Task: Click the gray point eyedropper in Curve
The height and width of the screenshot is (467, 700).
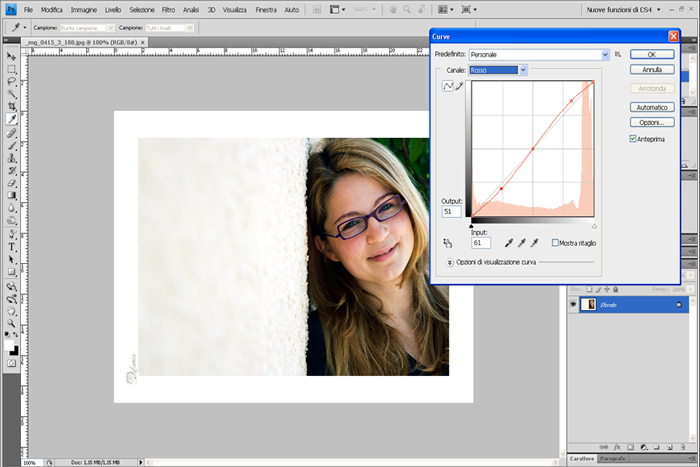Action: click(x=522, y=243)
